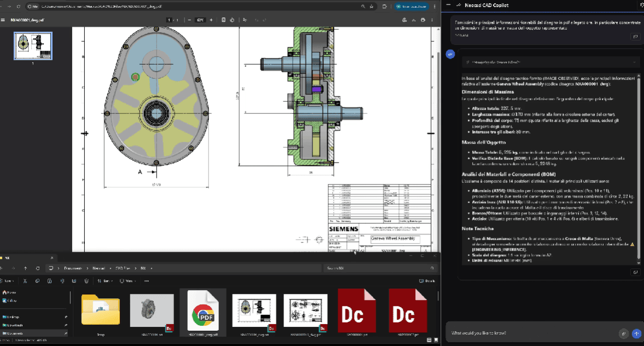Click the PDF viewer zoom out minus button

coord(189,20)
